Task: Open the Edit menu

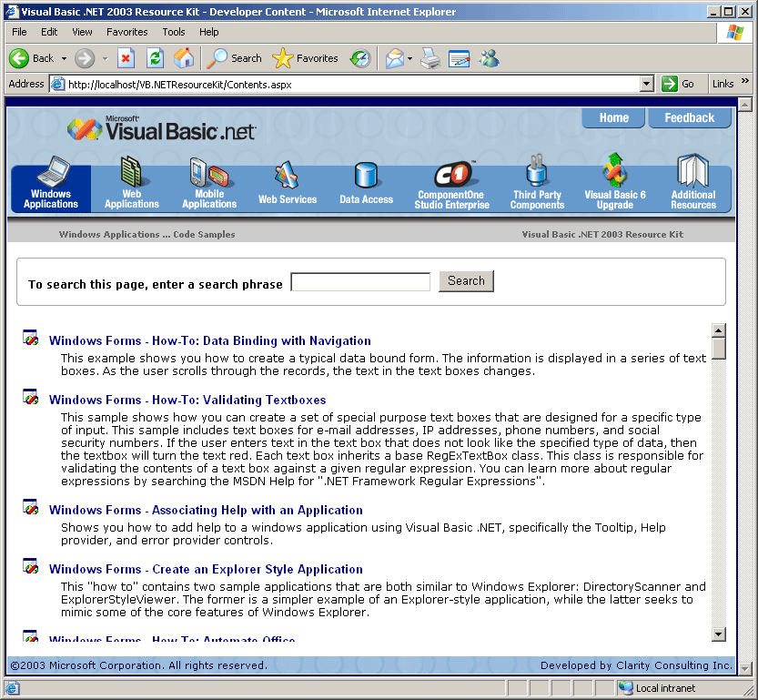Action: pyautogui.click(x=49, y=32)
